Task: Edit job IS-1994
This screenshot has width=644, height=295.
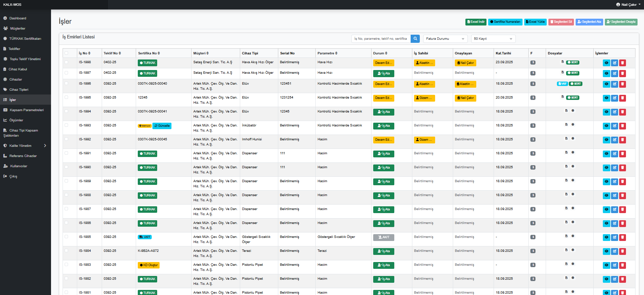Action: [614, 112]
